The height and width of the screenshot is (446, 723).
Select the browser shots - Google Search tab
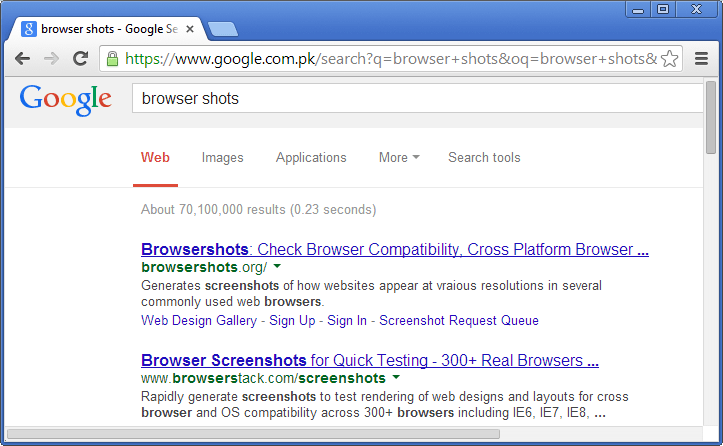point(109,29)
